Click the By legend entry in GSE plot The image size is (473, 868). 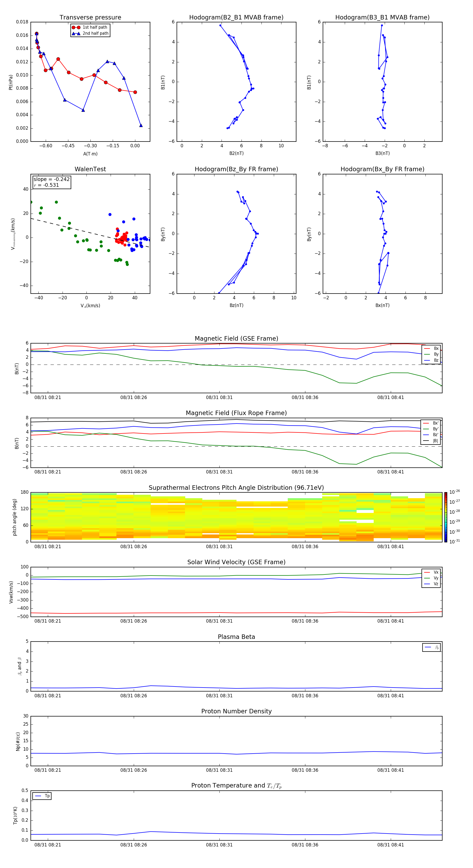[431, 354]
